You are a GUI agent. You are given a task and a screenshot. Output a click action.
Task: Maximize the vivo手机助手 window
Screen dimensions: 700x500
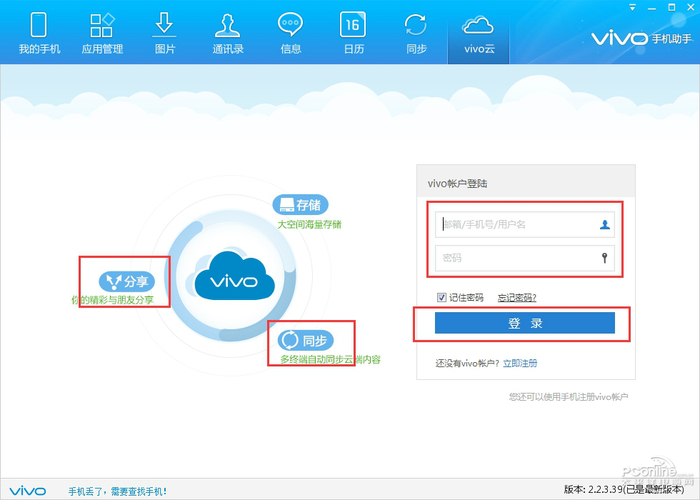(x=671, y=7)
